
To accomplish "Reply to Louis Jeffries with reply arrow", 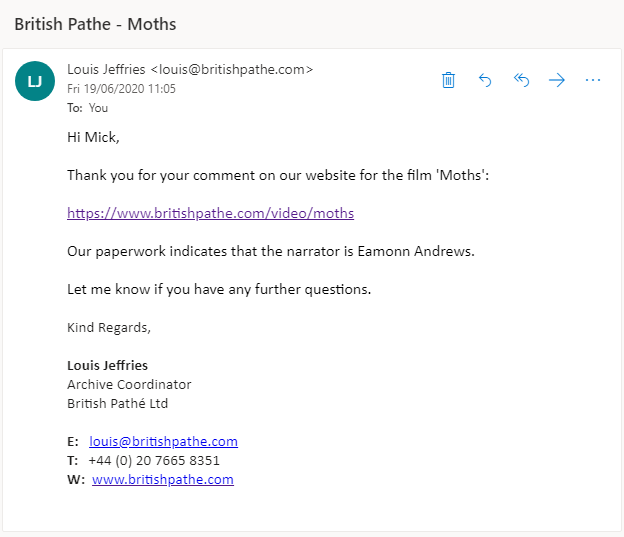I will 485,80.
